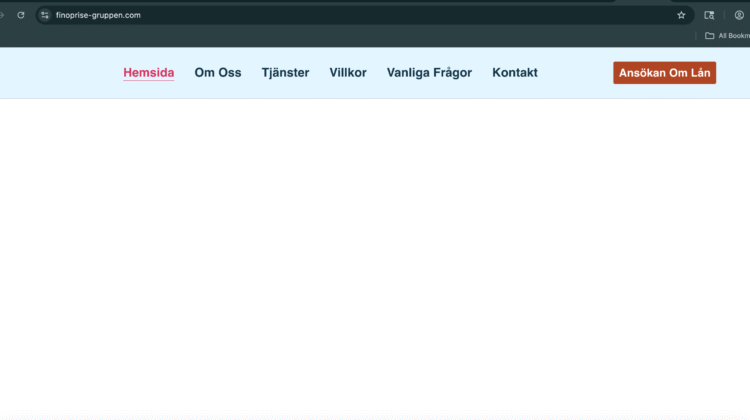Bookmark this page with the star icon
The width and height of the screenshot is (750, 420).
(681, 15)
